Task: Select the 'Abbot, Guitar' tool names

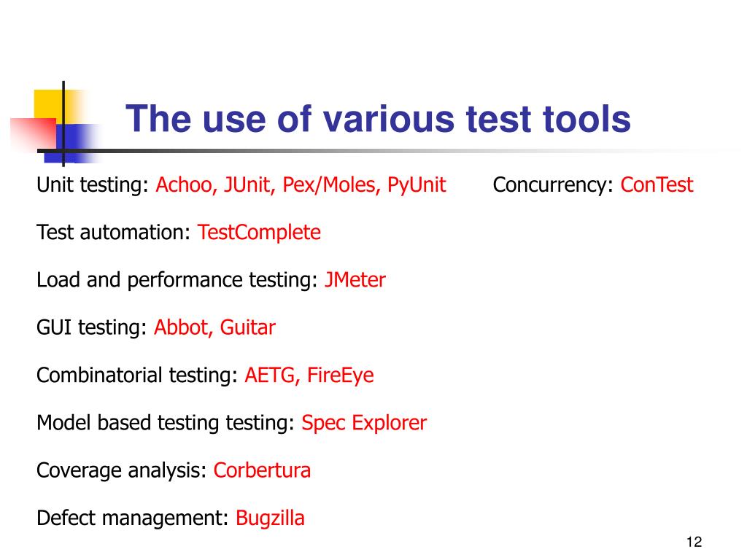Action: [x=215, y=327]
